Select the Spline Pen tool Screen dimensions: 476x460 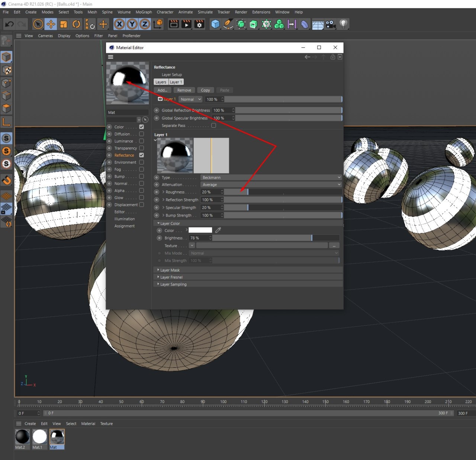tap(228, 25)
